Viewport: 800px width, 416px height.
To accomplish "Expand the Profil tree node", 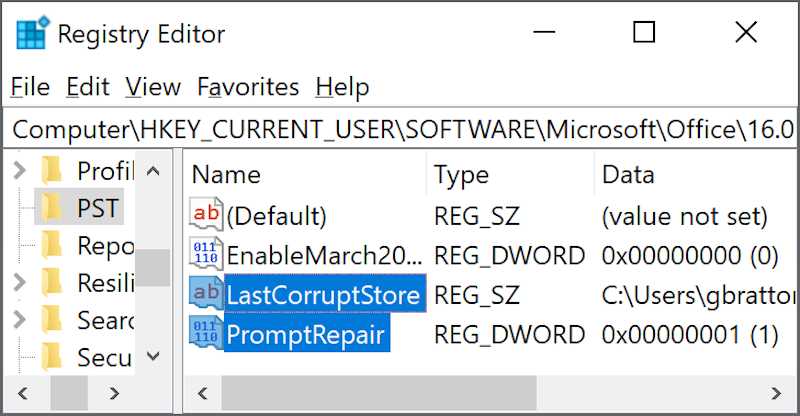I will pos(19,171).
